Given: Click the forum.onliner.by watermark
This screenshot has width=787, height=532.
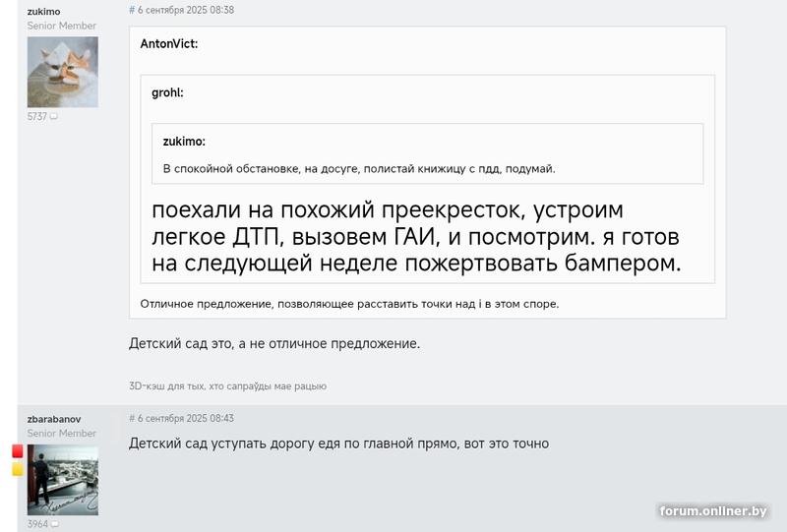Looking at the screenshot, I should (713, 511).
